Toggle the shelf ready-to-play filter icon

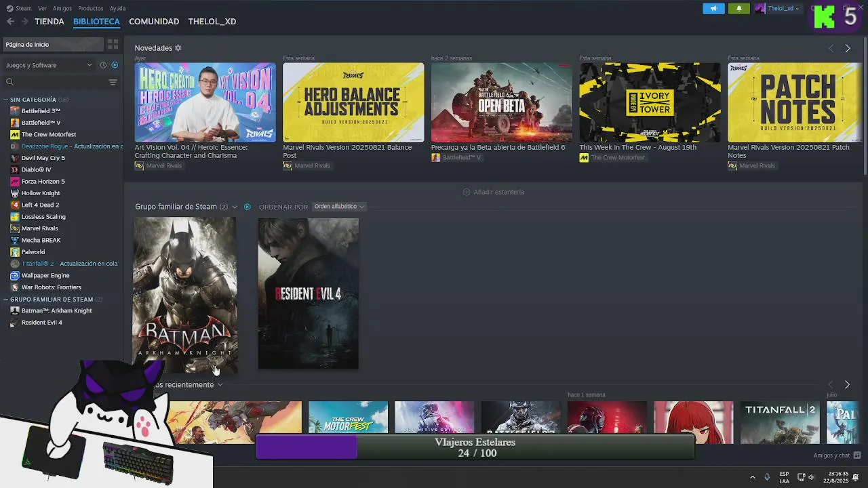click(248, 207)
